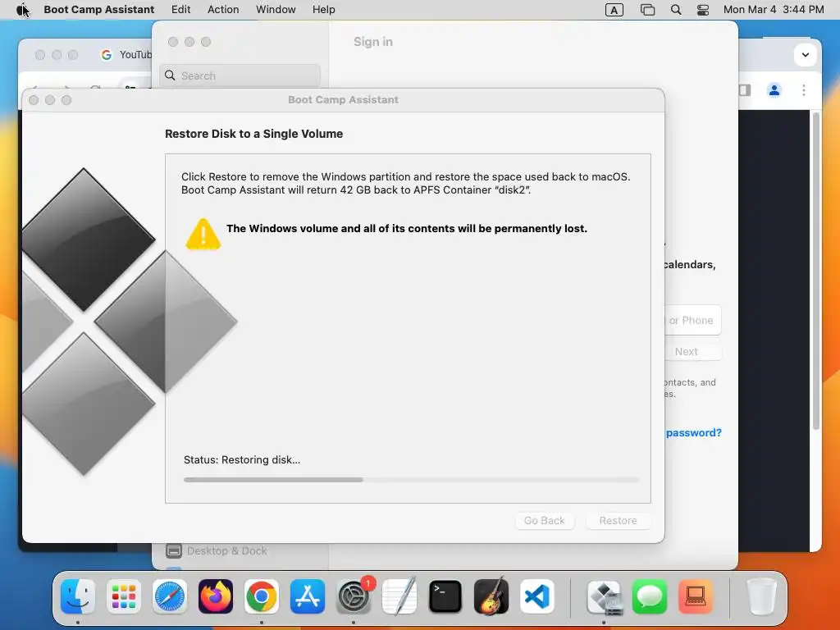840x630 pixels.
Task: Click the Chrome window vertical scrollbar
Action: (816, 271)
